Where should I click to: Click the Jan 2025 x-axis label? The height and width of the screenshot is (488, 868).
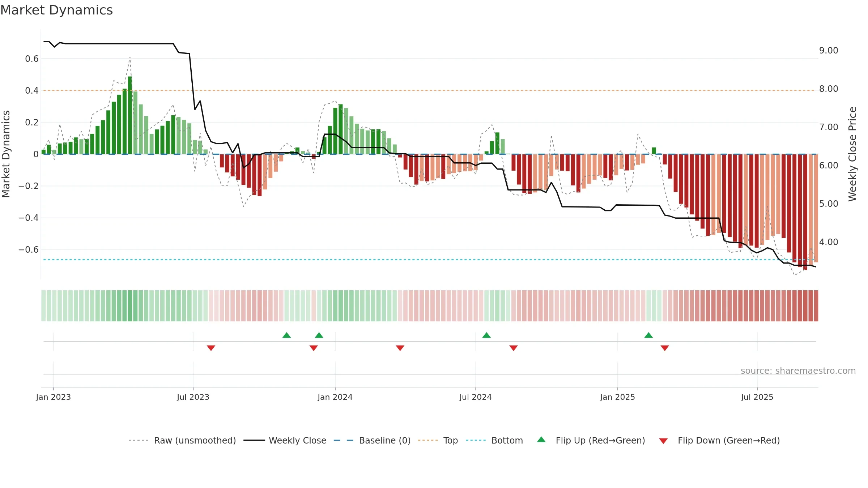(618, 397)
